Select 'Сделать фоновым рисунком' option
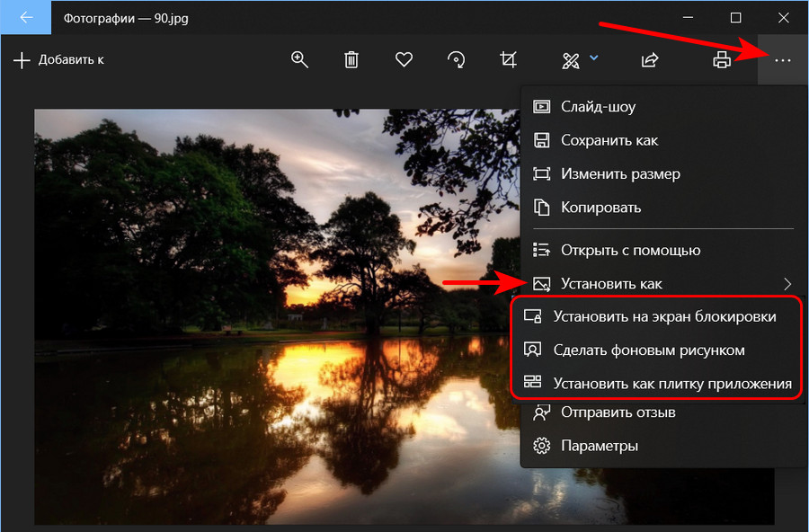Viewport: 809px width, 532px height. pos(648,350)
